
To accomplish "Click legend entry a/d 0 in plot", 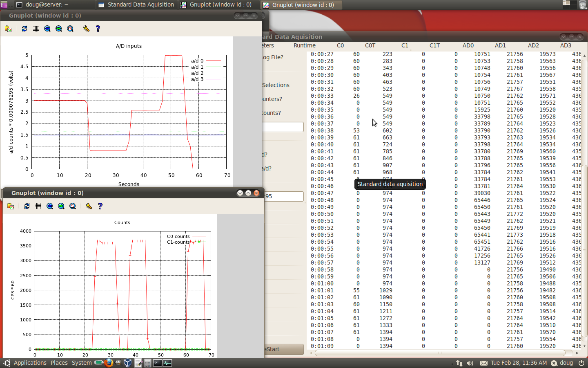I will pos(197,61).
